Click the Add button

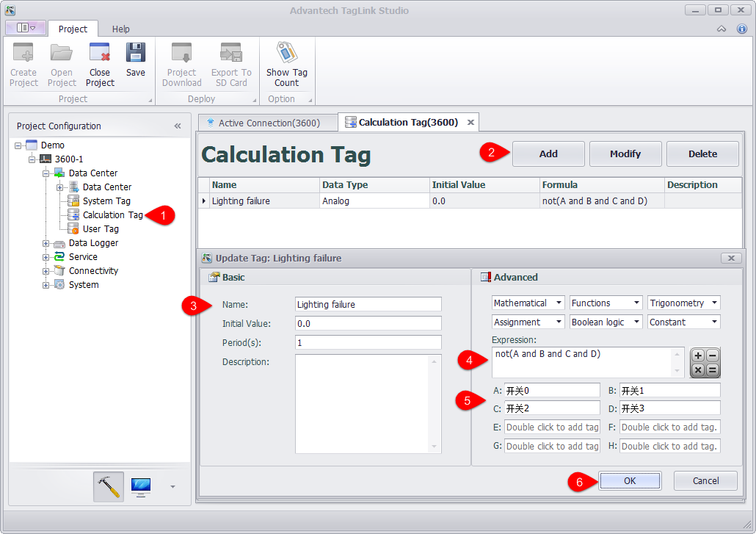point(548,154)
